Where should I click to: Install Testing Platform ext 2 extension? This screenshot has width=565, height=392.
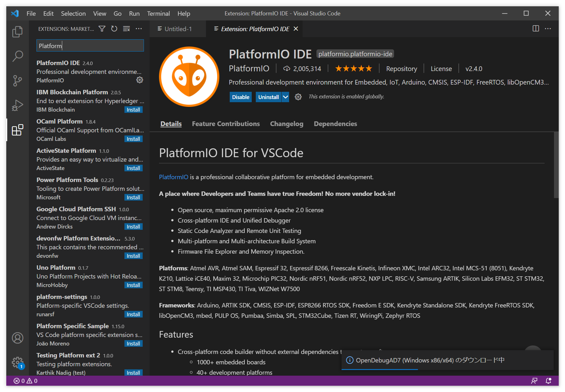134,373
